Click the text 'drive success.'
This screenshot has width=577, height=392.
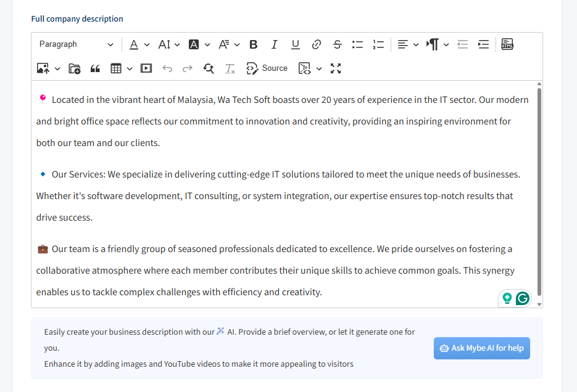[x=64, y=218]
